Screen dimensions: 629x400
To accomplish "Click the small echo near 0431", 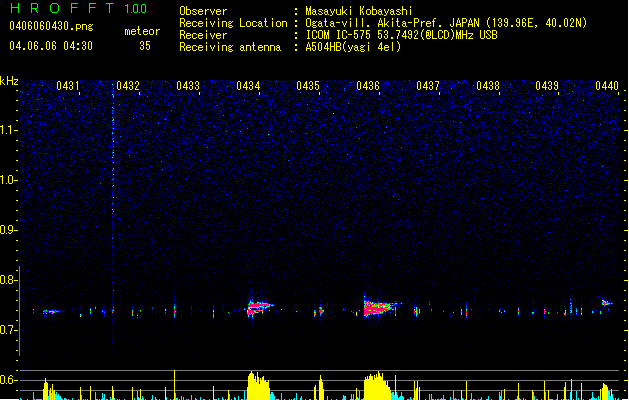I will point(52,311).
